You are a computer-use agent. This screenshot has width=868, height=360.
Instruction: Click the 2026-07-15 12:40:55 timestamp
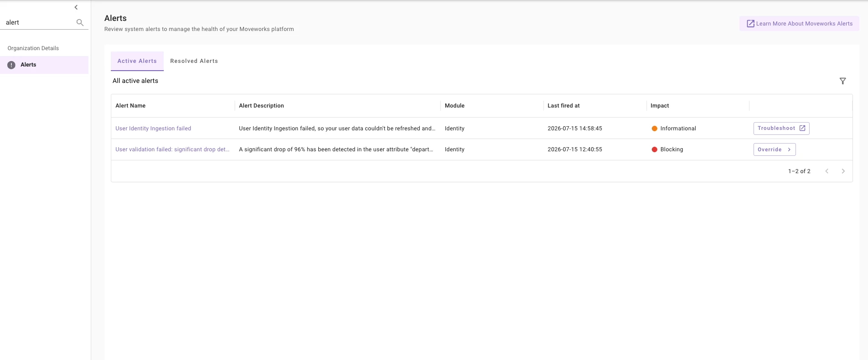(x=575, y=149)
